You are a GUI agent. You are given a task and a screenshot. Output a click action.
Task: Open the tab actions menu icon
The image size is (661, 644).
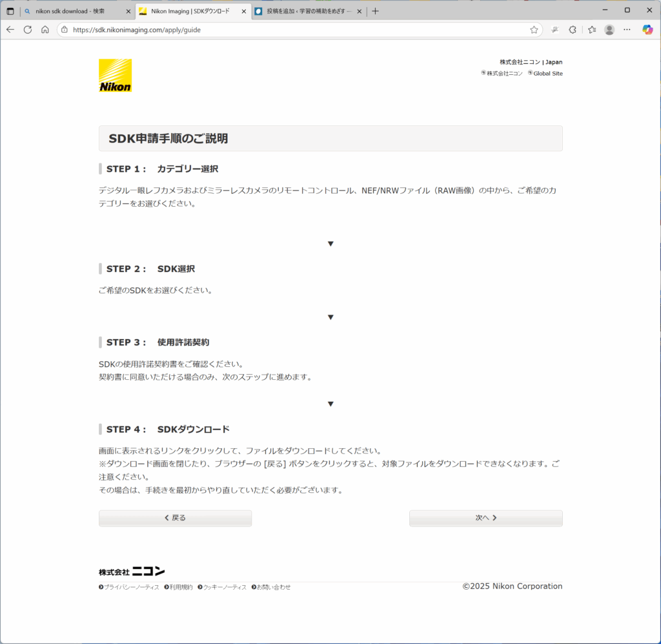(x=10, y=11)
